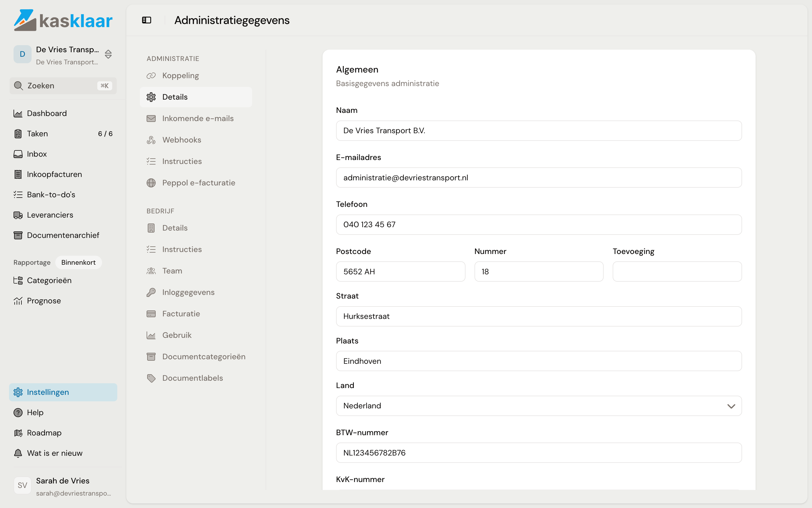Screen dimensions: 812x508
Task: Open the Inbox tray icon
Action: click(18, 154)
